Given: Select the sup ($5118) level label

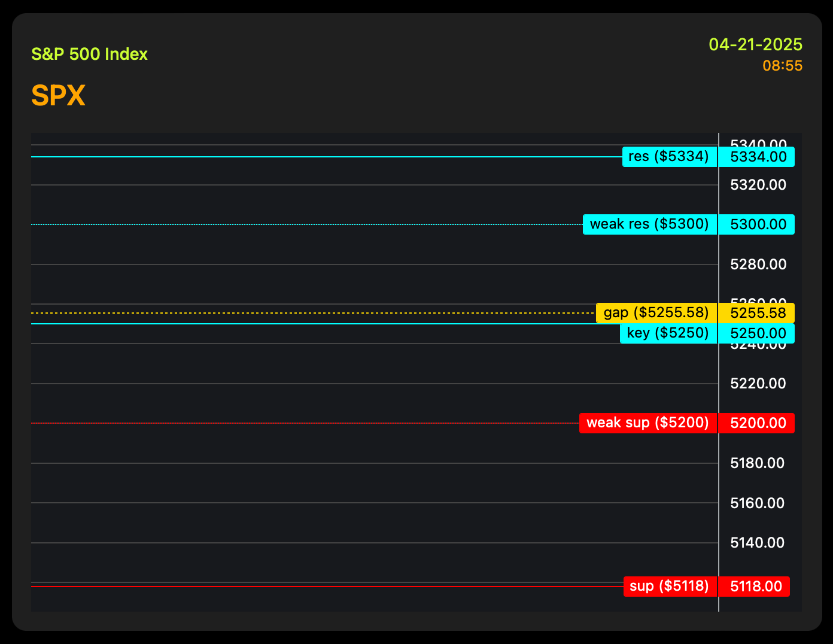Looking at the screenshot, I should 670,587.
